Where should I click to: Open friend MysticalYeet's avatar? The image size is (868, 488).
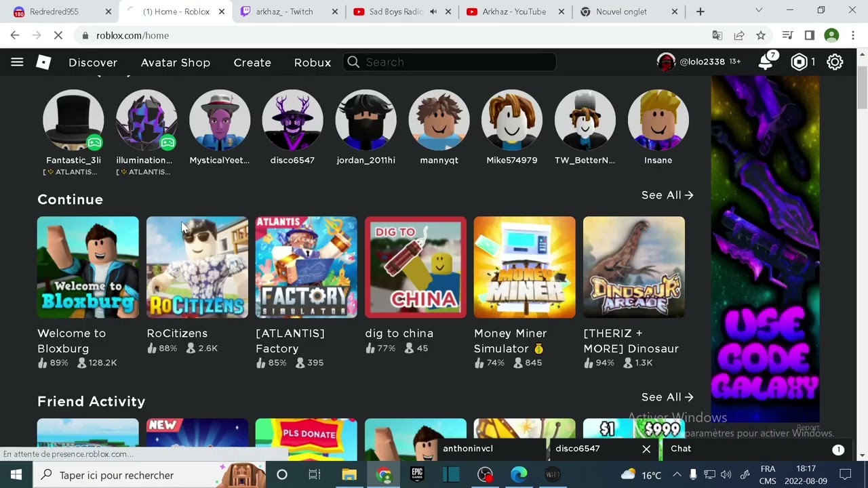(x=220, y=120)
